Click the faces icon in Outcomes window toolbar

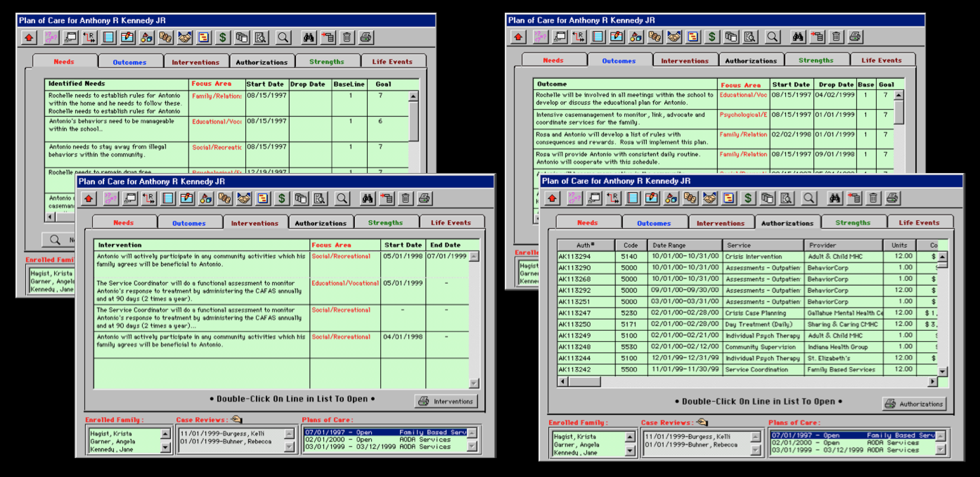[x=655, y=37]
